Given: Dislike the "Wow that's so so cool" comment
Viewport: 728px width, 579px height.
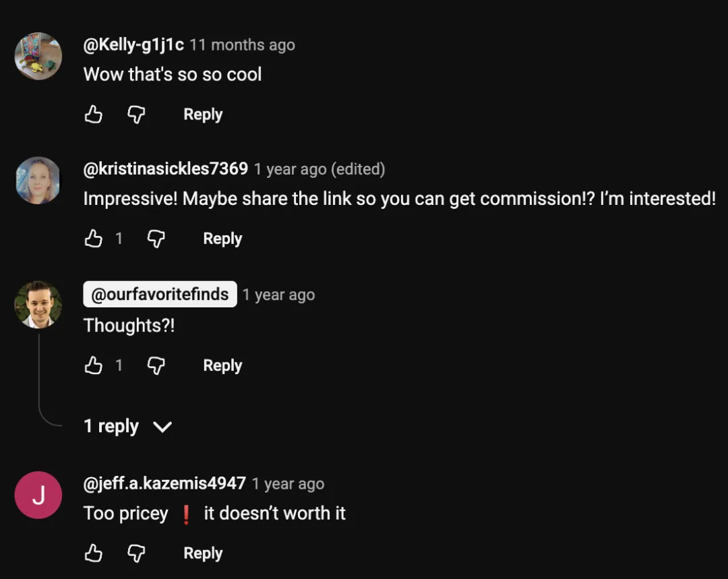Looking at the screenshot, I should [x=136, y=114].
